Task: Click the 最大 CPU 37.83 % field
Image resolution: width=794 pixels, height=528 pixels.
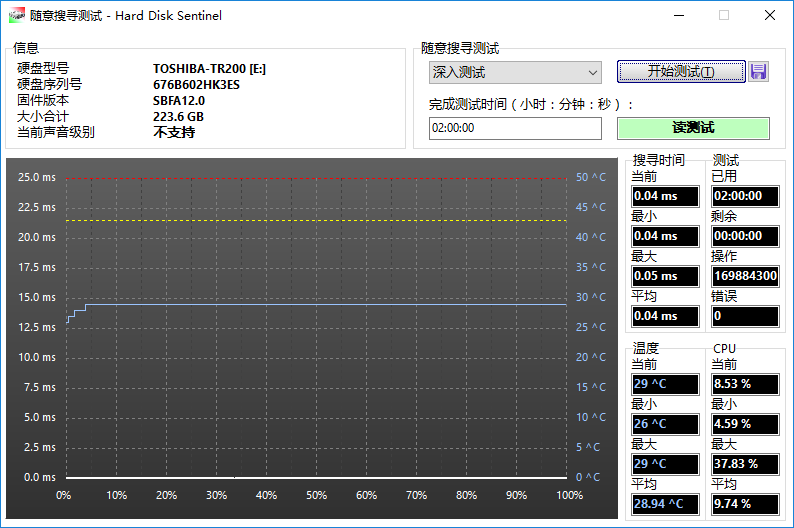Action: point(745,464)
